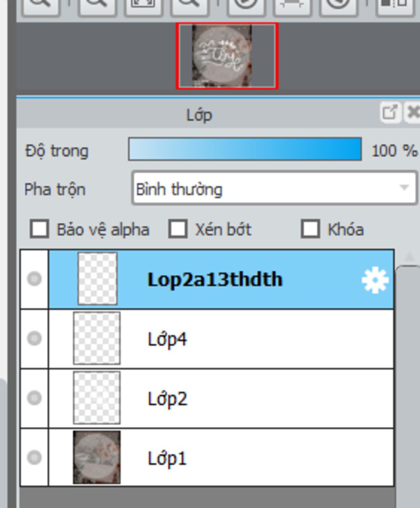This screenshot has height=508, width=420.
Task: Click the navigator preview thumbnail
Action: click(227, 56)
